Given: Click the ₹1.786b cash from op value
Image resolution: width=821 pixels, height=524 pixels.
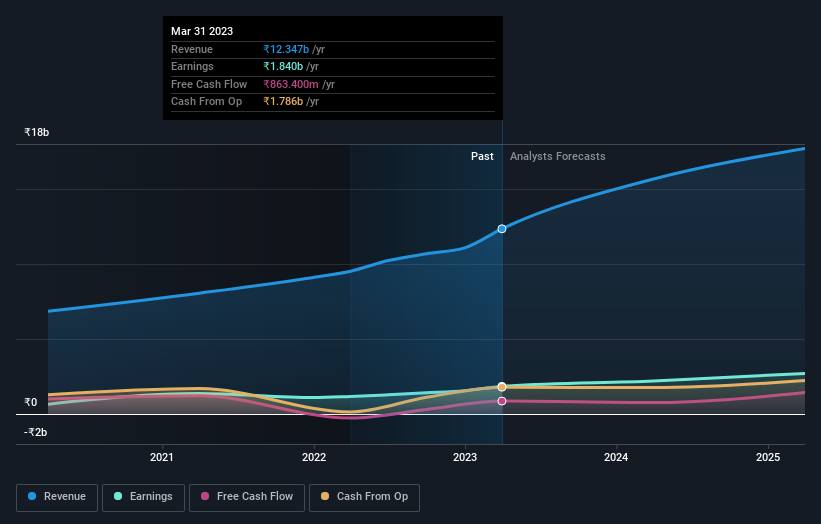Looking at the screenshot, I should click(x=283, y=102).
